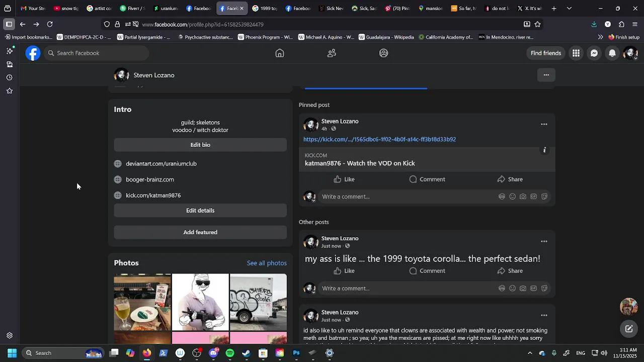
Task: Open options for the Toyota Corolla post
Action: 544,241
